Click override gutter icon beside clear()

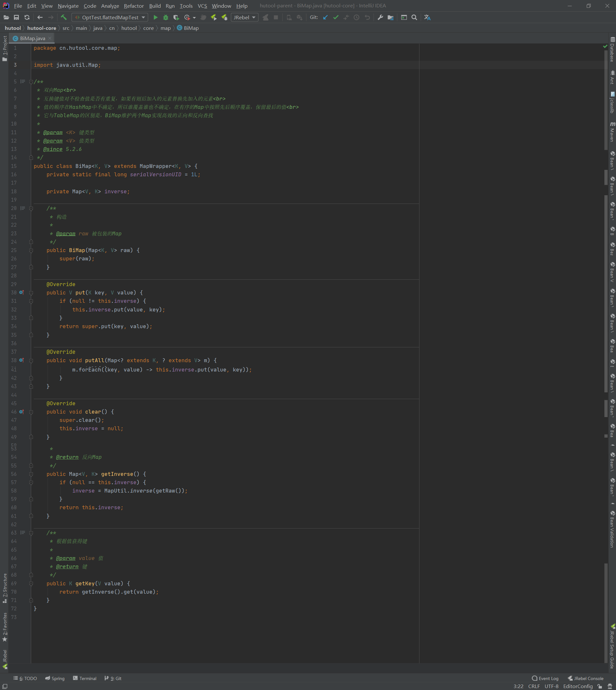tap(22, 412)
